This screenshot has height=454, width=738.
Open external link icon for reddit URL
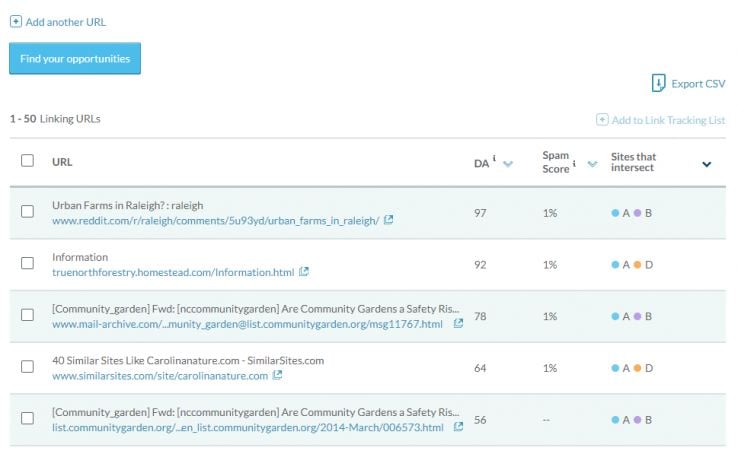[x=388, y=220]
